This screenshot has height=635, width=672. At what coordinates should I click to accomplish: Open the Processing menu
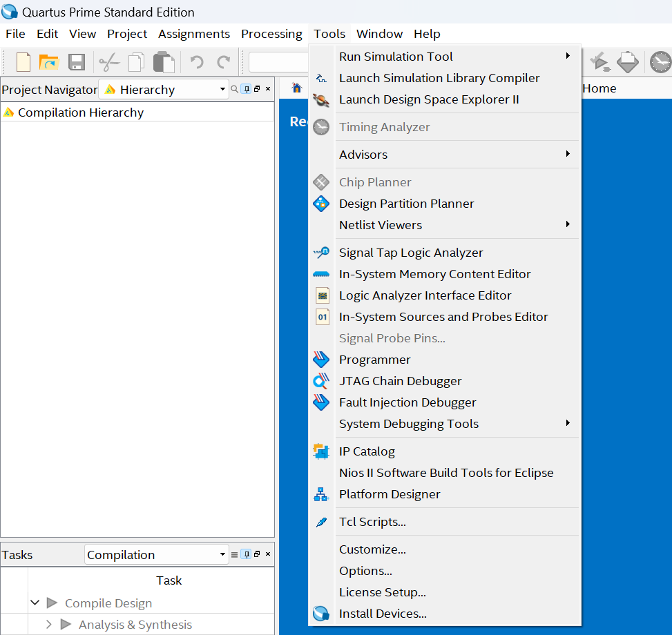tap(271, 34)
